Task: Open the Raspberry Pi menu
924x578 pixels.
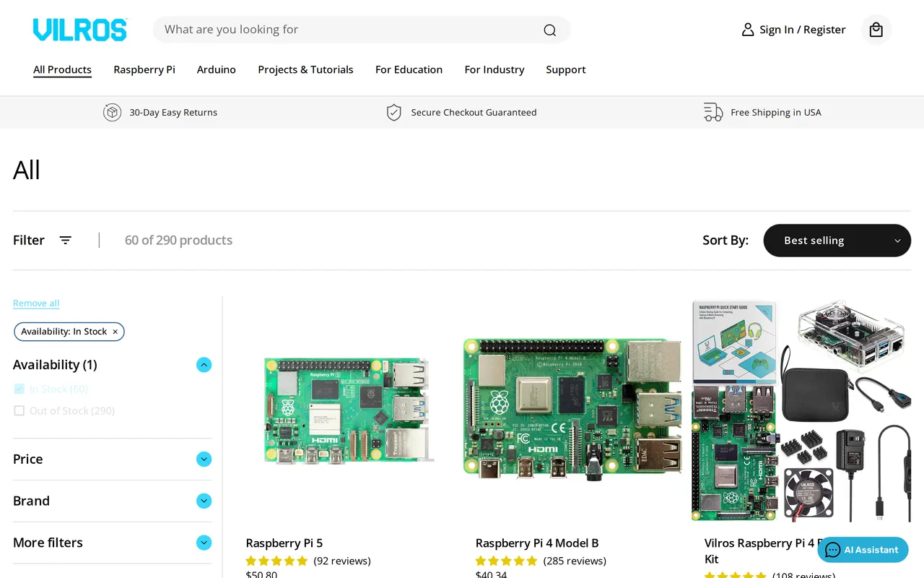Action: (x=144, y=69)
